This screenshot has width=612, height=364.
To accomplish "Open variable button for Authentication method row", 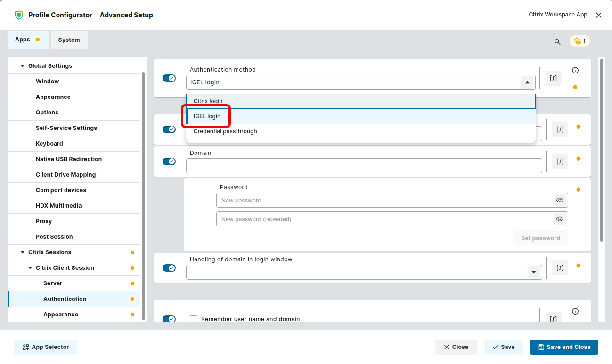I will coord(554,78).
